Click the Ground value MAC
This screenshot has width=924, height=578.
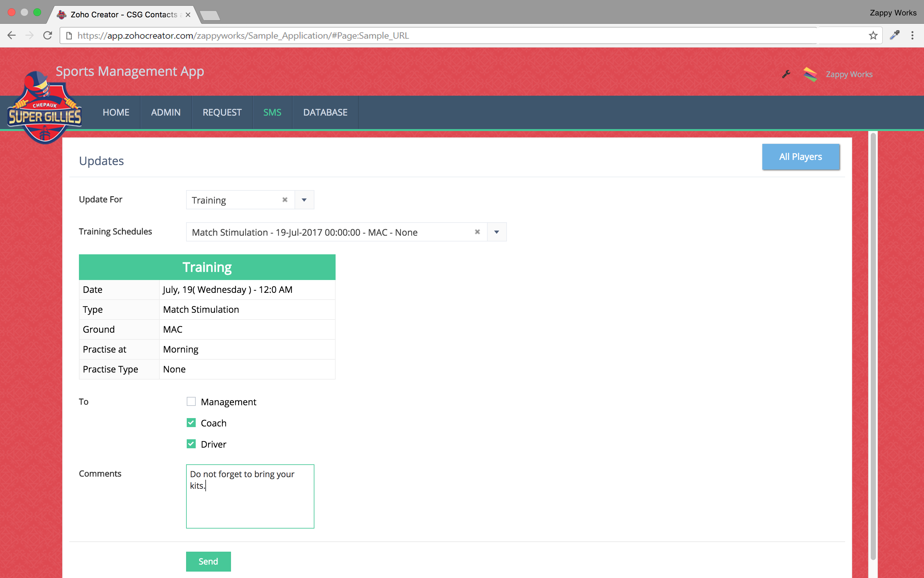tap(173, 329)
